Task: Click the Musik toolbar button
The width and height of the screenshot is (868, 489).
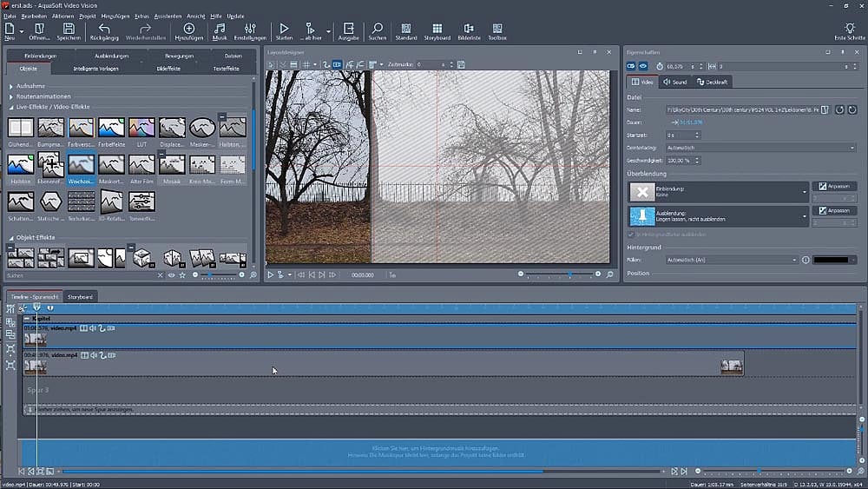Action: [x=220, y=31]
